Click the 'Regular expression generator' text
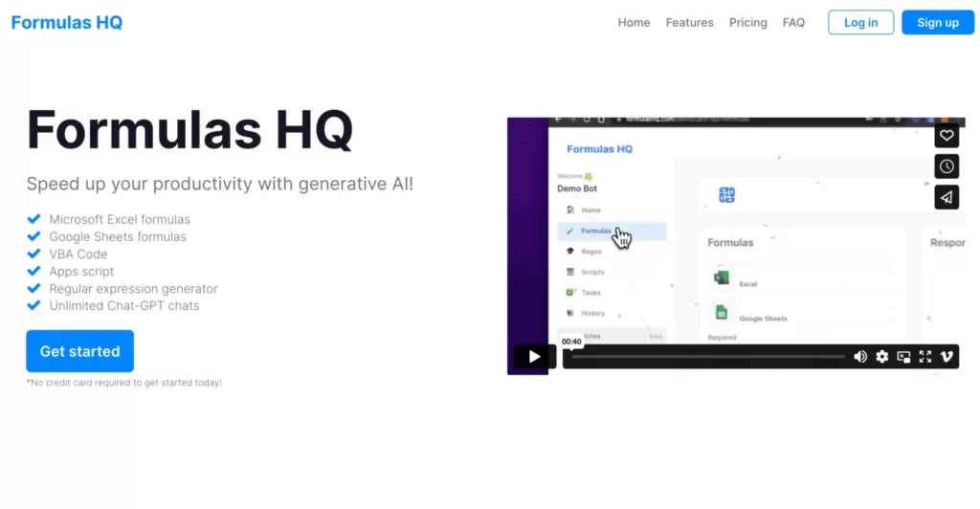 pyautogui.click(x=133, y=289)
